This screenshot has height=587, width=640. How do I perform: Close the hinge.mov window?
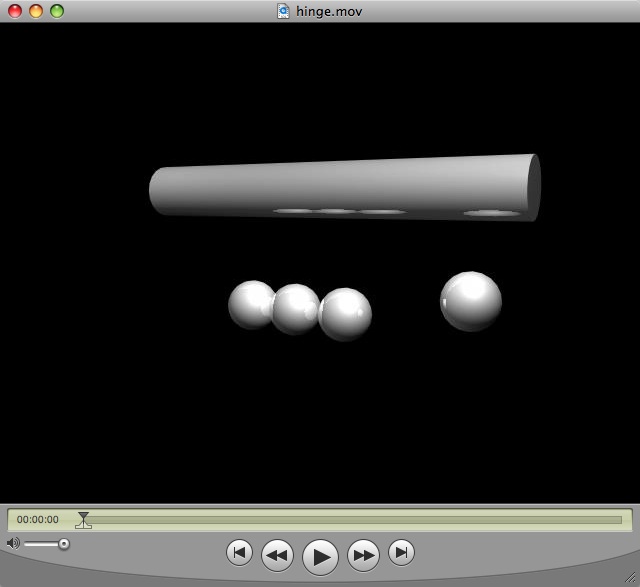pyautogui.click(x=14, y=11)
